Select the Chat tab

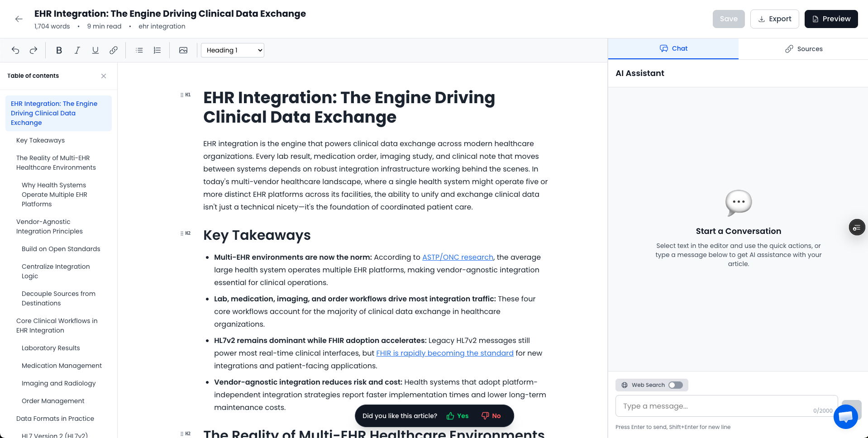coord(673,48)
